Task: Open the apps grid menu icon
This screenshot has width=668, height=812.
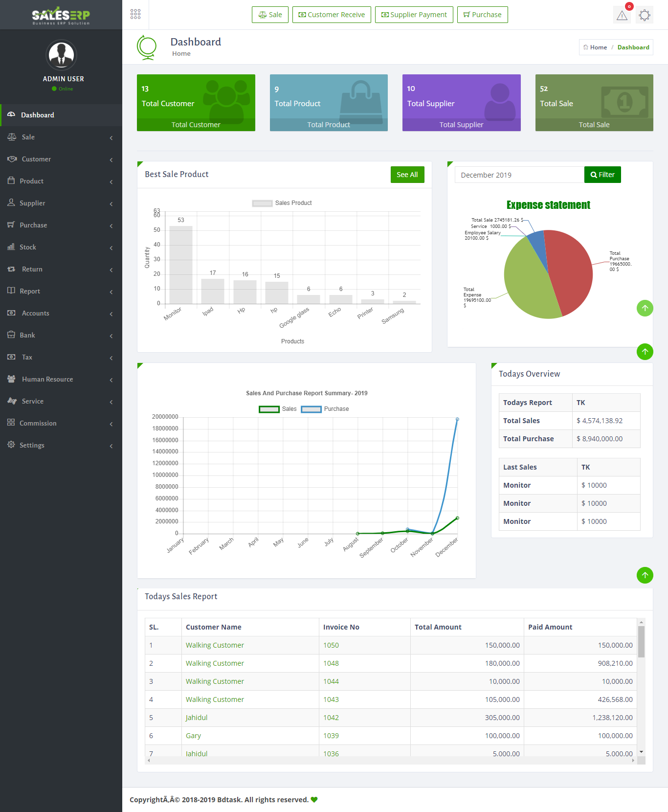Action: 135,14
